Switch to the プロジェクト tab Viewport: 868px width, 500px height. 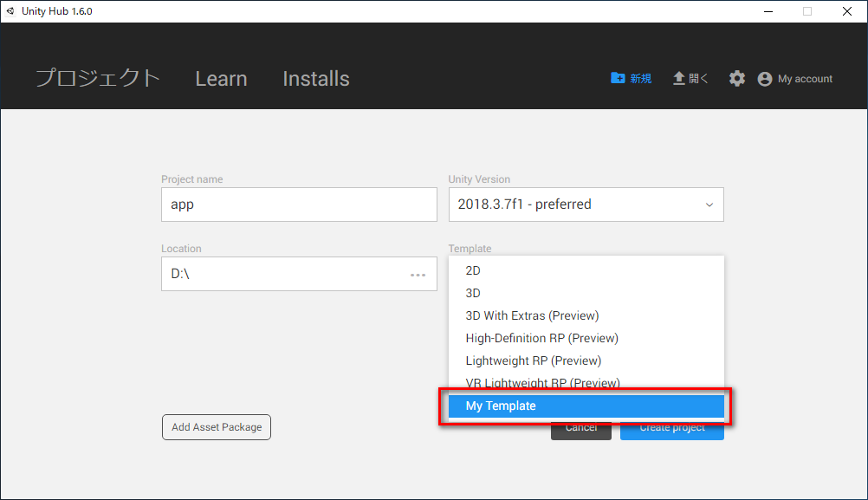(x=98, y=78)
